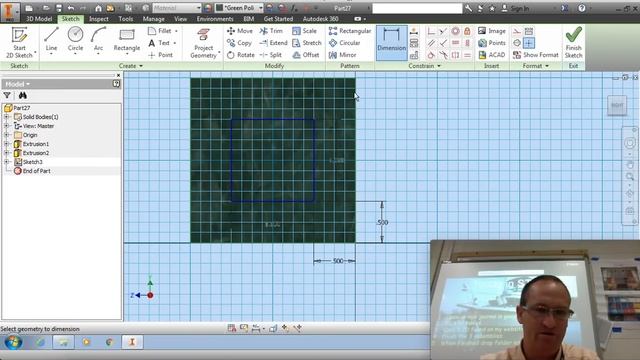Apply the Equal constraint
Screen dimensions: 640x360
click(467, 55)
